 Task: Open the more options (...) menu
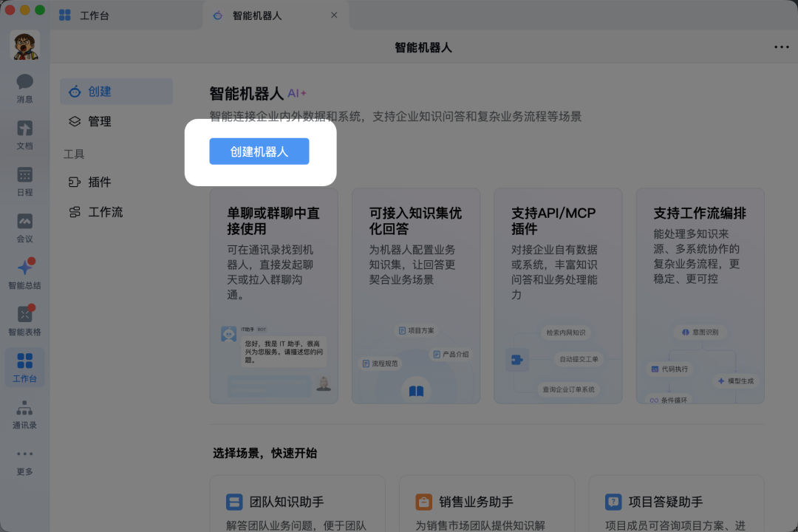tap(781, 46)
